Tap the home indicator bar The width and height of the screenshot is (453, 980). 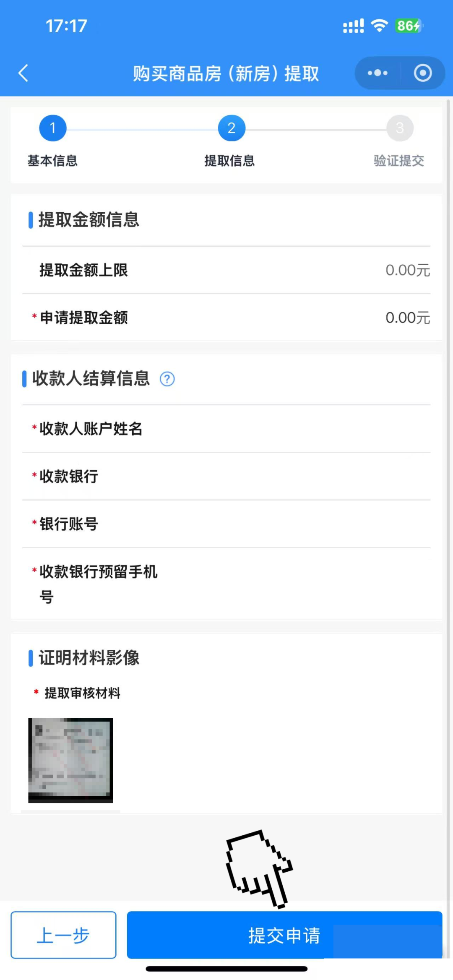coord(226,969)
